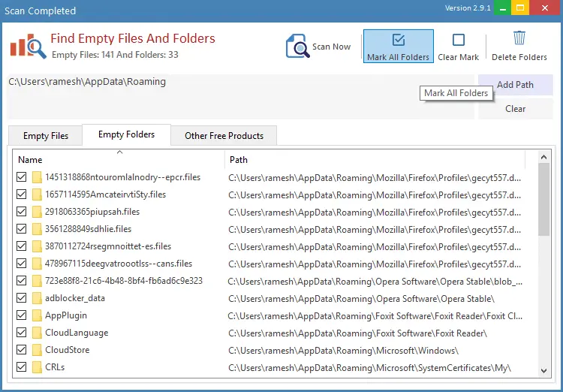The image size is (563, 392).
Task: Click the adblocker_data folder icon
Action: coord(37,298)
